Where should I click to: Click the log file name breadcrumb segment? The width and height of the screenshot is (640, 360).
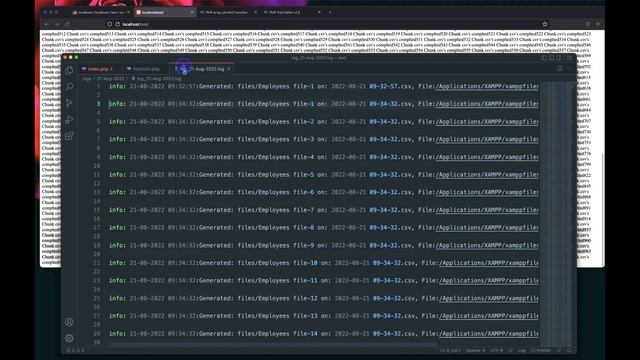click(158, 78)
